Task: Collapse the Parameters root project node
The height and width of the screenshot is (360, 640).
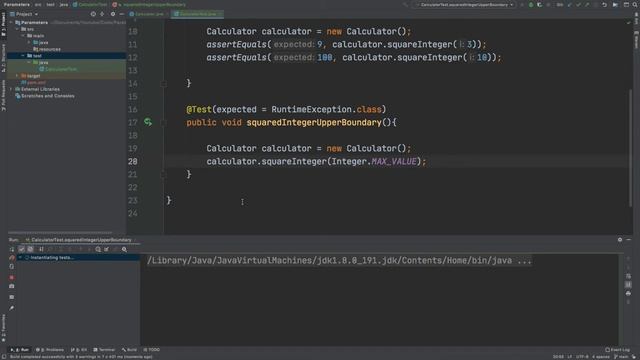Action: 11,22
